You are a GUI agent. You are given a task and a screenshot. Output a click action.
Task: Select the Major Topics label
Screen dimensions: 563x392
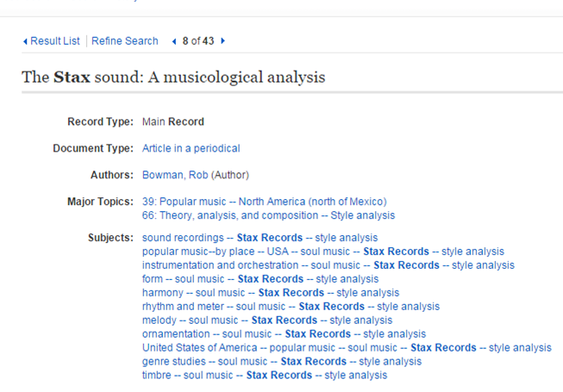tap(101, 202)
